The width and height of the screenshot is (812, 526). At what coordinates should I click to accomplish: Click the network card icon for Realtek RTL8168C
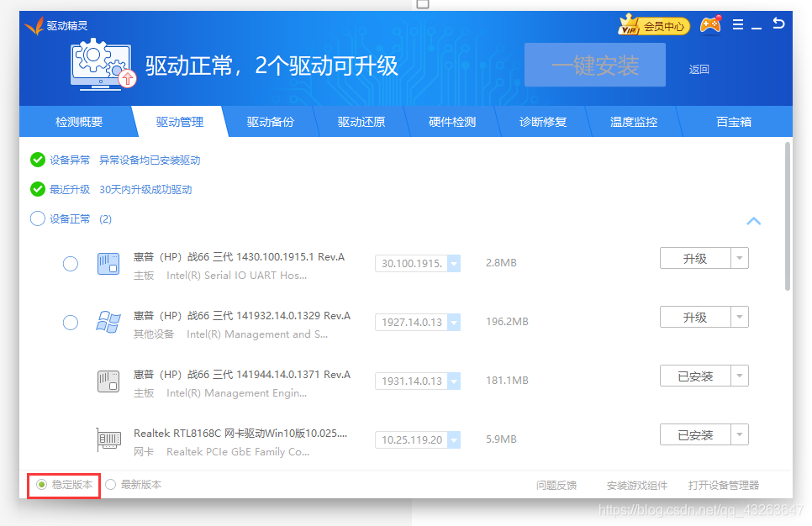[x=108, y=439]
